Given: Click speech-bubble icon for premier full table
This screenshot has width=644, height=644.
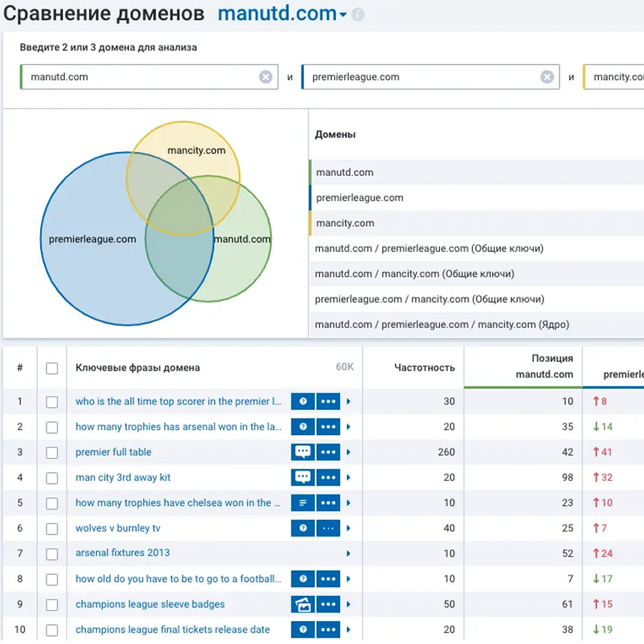Looking at the screenshot, I should click(x=303, y=452).
